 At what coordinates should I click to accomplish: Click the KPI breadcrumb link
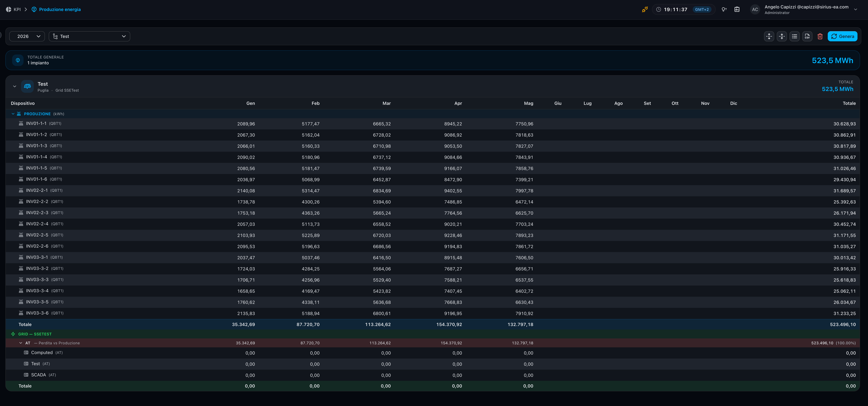pyautogui.click(x=17, y=9)
